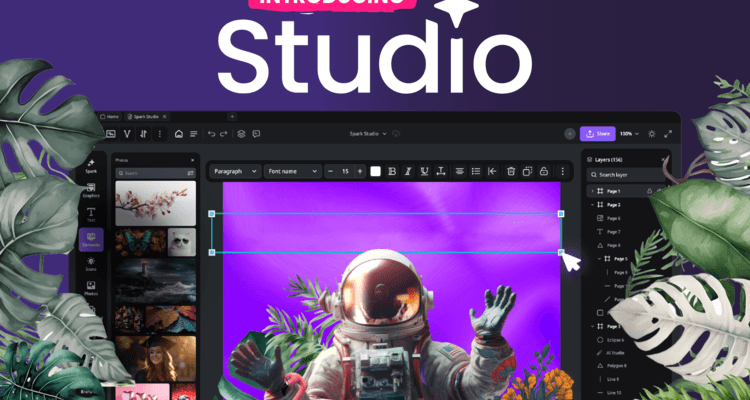Select the cherry blossom branch photo

coord(155,203)
